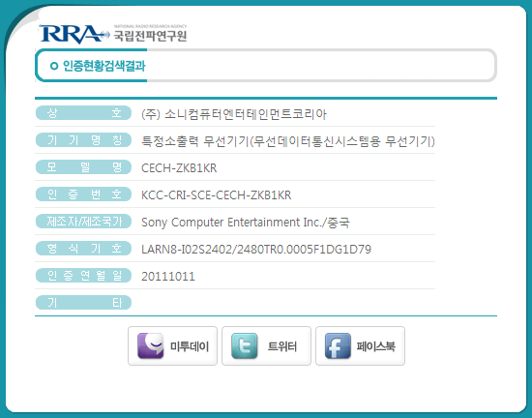532x418 pixels.
Task: Share via 페이스북 button
Action: [360, 345]
